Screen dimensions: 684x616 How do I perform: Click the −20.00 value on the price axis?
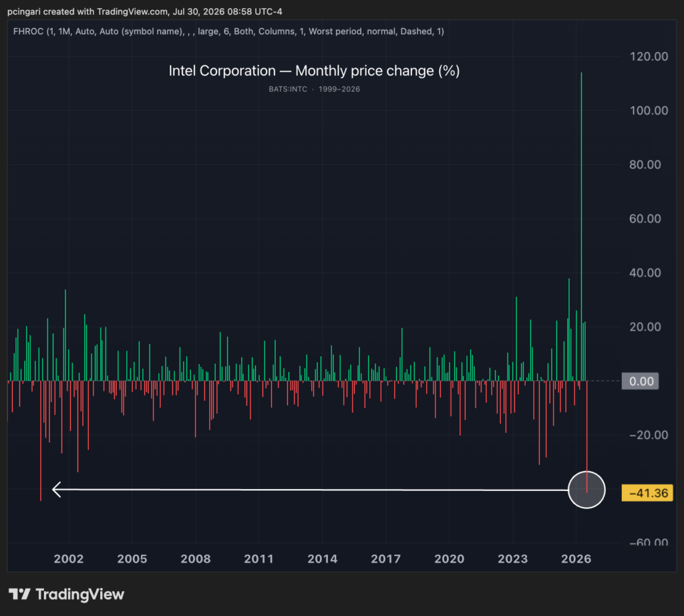649,436
